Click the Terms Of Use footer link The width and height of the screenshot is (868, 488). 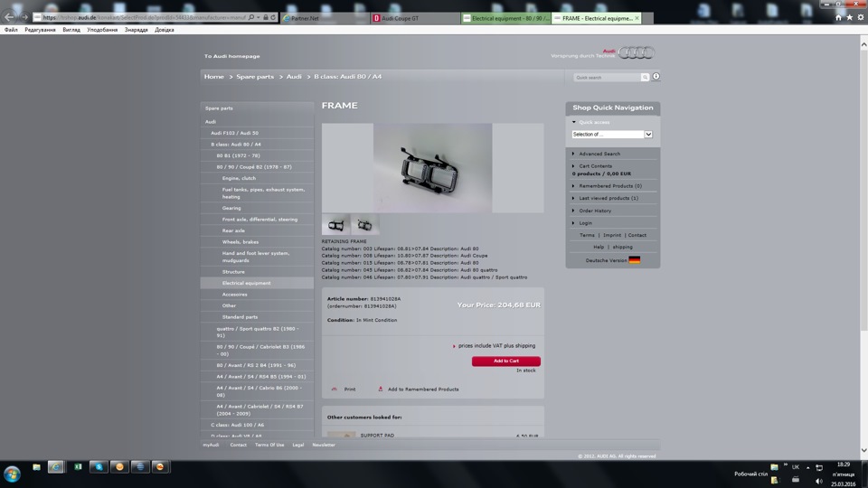tap(269, 445)
